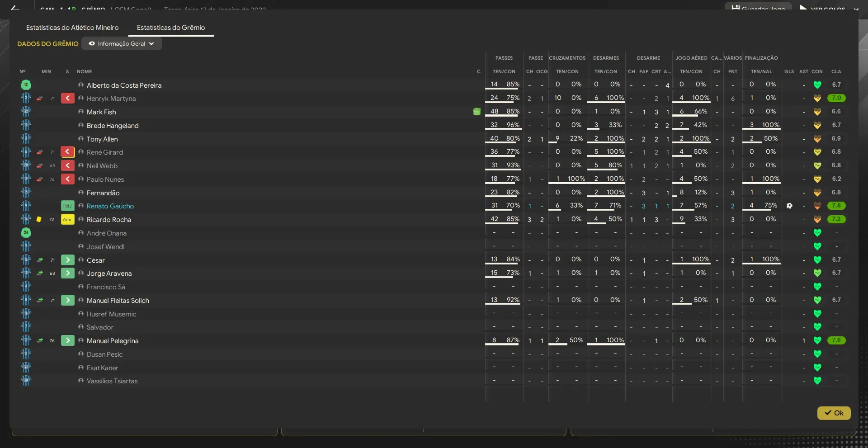This screenshot has width=868, height=448.
Task: Click substituted-on icon for Manuel Fleitas Solich
Action: 67,300
